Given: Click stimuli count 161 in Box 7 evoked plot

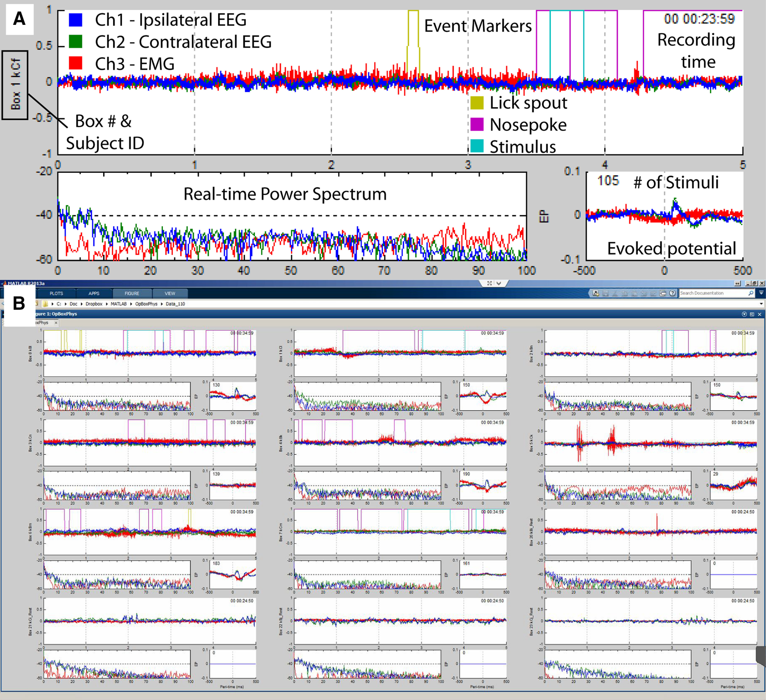Looking at the screenshot, I should (466, 563).
